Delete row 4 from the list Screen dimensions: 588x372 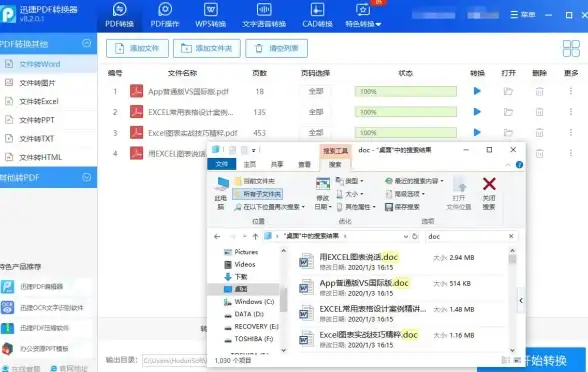coord(539,153)
